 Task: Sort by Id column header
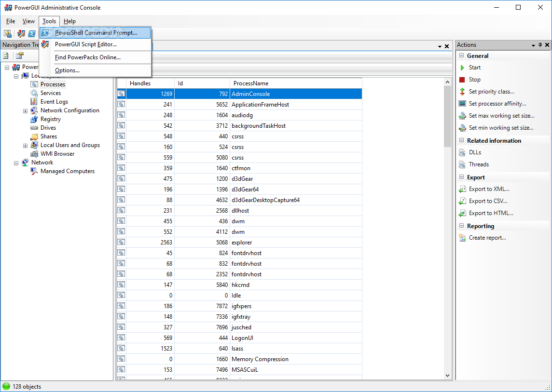(x=202, y=83)
